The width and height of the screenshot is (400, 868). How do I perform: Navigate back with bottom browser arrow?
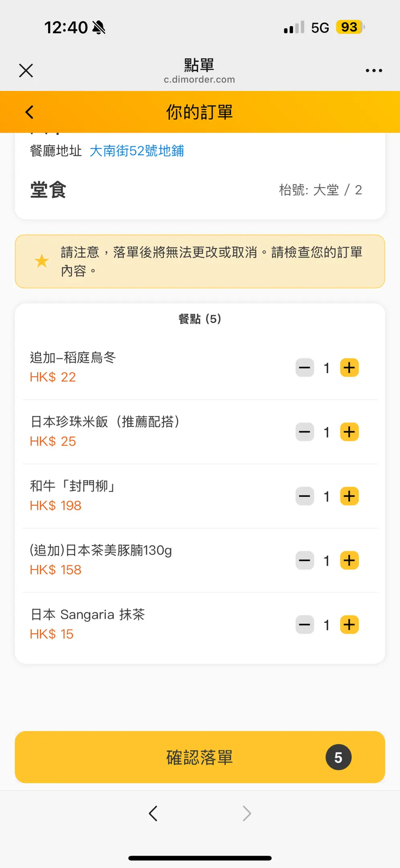[x=153, y=813]
